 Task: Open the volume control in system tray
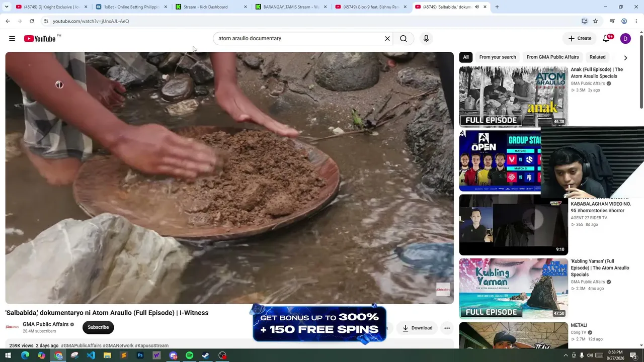coord(590,355)
